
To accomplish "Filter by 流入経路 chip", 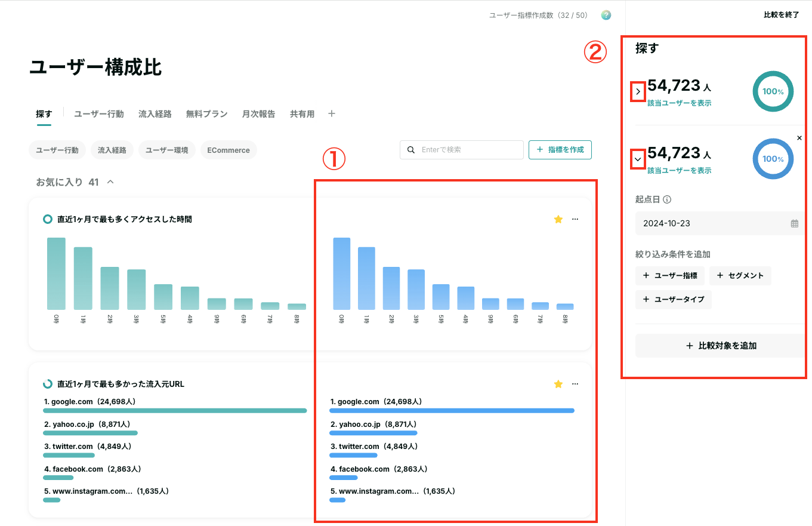I will click(112, 150).
